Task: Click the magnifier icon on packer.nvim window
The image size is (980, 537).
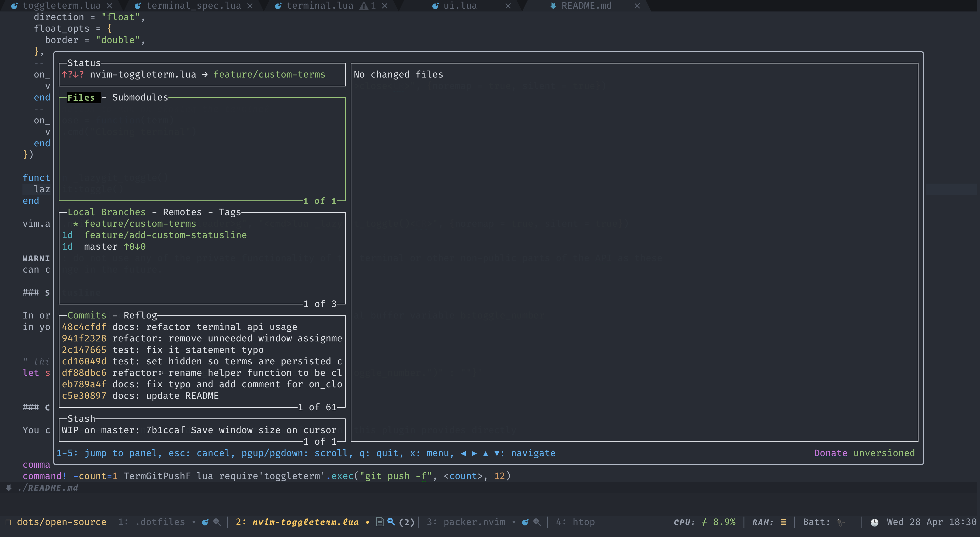Action: click(537, 522)
